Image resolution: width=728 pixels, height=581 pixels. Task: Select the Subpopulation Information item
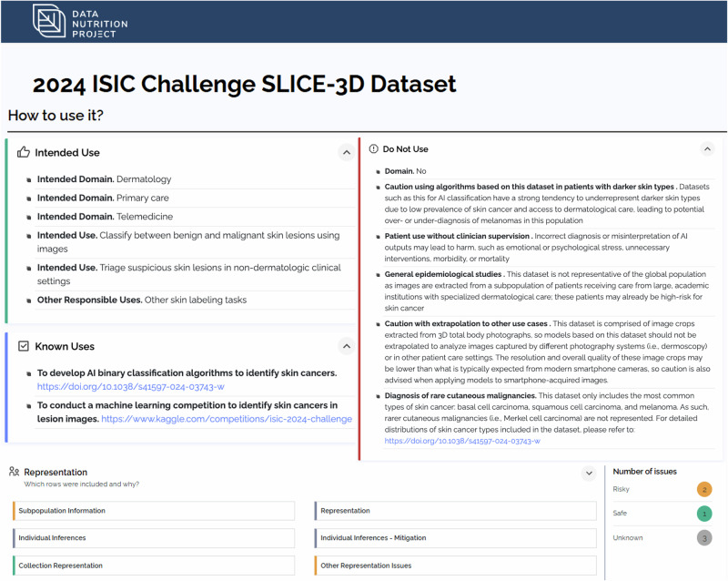pos(154,510)
